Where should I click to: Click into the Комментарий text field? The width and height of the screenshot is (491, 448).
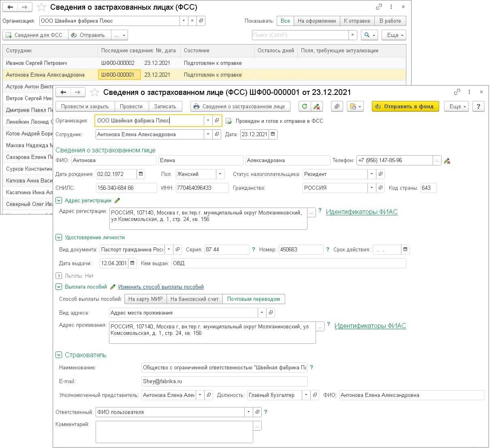(x=174, y=431)
